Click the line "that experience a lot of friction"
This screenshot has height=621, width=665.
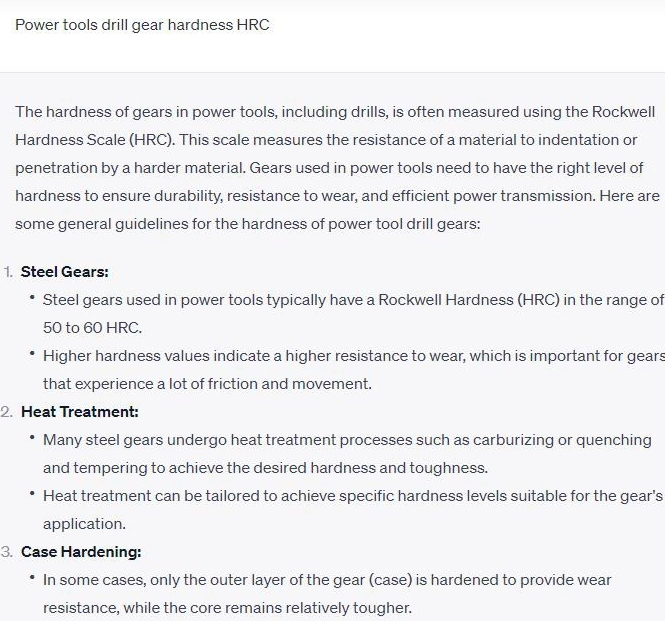click(x=207, y=383)
